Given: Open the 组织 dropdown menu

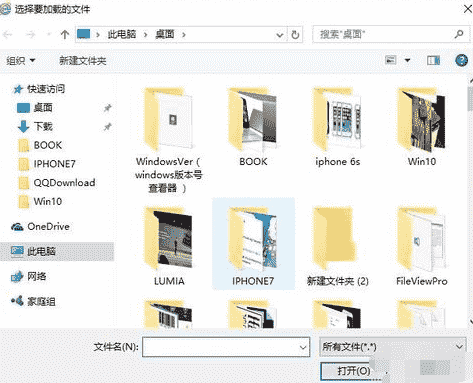Looking at the screenshot, I should [x=21, y=61].
